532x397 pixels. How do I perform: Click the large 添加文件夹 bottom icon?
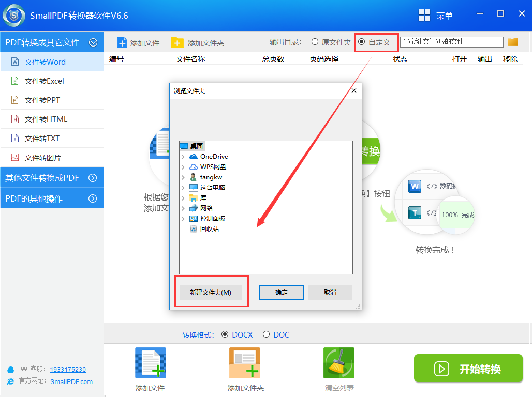click(x=245, y=363)
